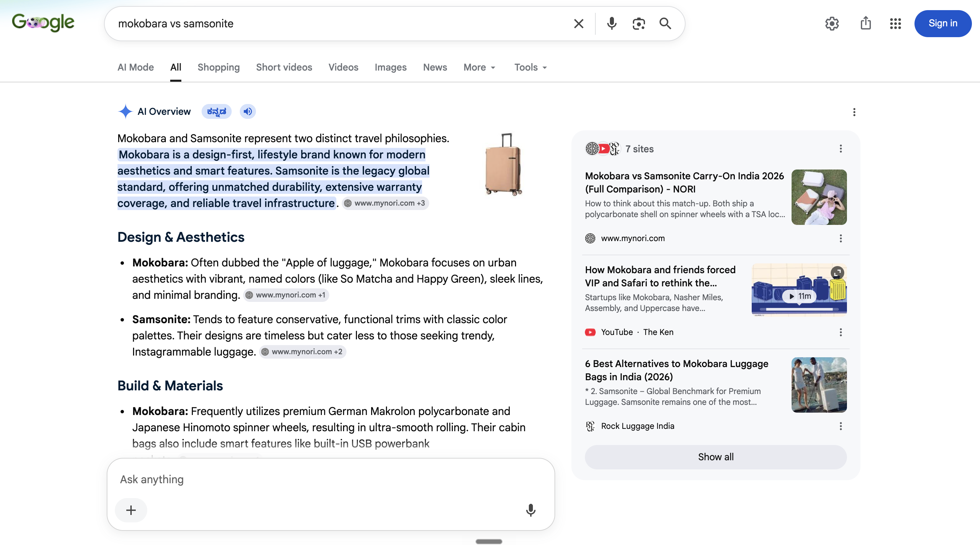
Task: Open the Google logo homepage
Action: point(43,23)
